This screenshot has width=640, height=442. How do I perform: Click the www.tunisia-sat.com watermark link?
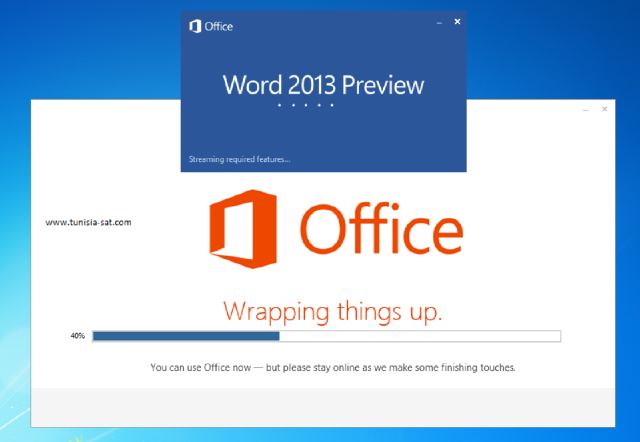[89, 222]
